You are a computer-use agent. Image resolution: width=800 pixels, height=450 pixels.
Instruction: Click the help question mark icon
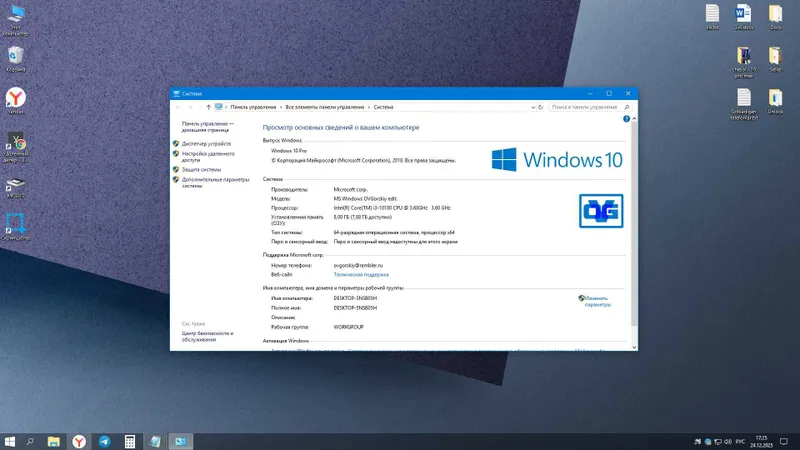[x=626, y=119]
